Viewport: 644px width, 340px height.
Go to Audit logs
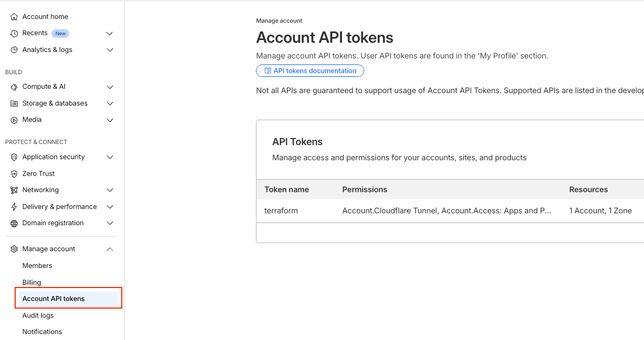point(38,316)
